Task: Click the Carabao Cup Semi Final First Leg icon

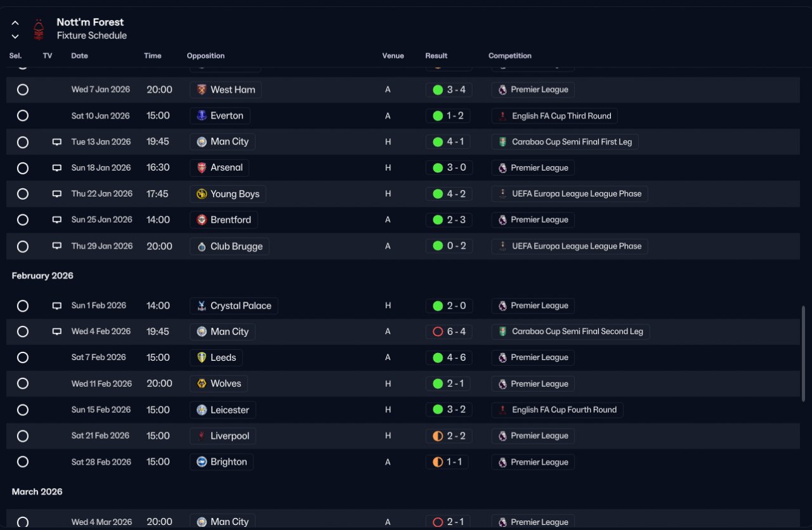Action: pyautogui.click(x=502, y=142)
